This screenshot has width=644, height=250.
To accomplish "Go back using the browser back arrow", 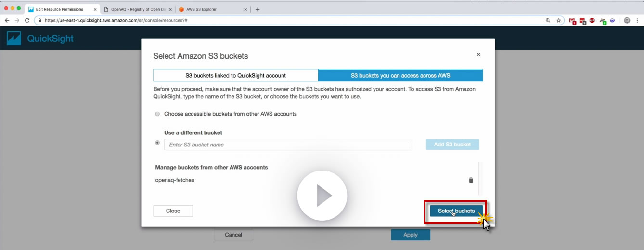I will [x=7, y=21].
